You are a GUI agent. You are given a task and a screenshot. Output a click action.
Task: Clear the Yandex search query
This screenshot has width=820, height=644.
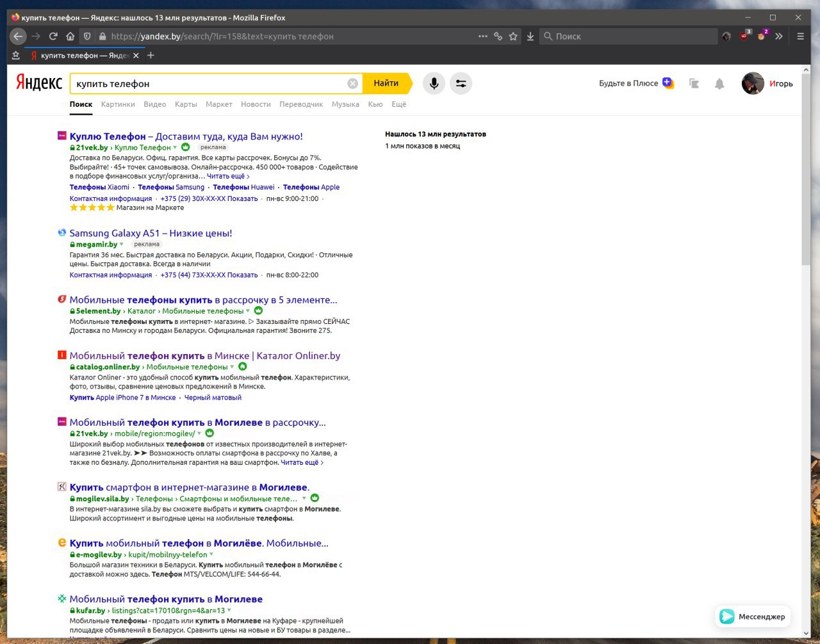[x=352, y=83]
